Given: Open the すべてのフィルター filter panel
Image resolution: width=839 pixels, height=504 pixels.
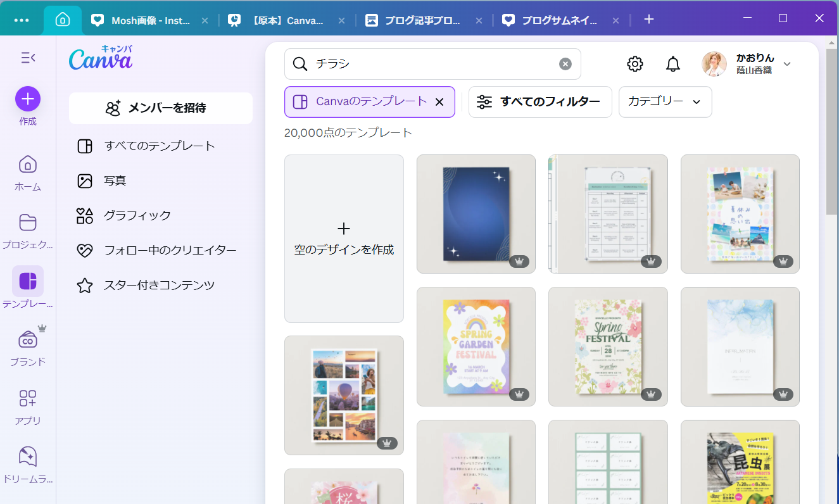Looking at the screenshot, I should [539, 102].
